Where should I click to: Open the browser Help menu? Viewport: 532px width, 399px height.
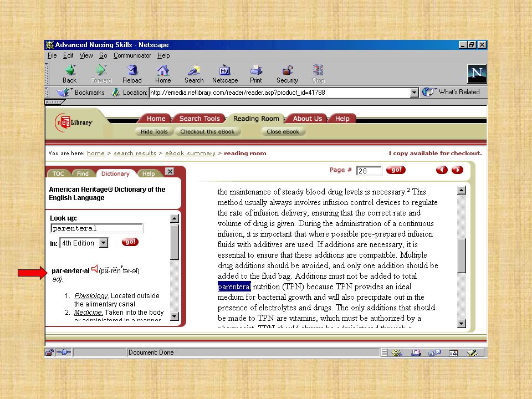[163, 55]
